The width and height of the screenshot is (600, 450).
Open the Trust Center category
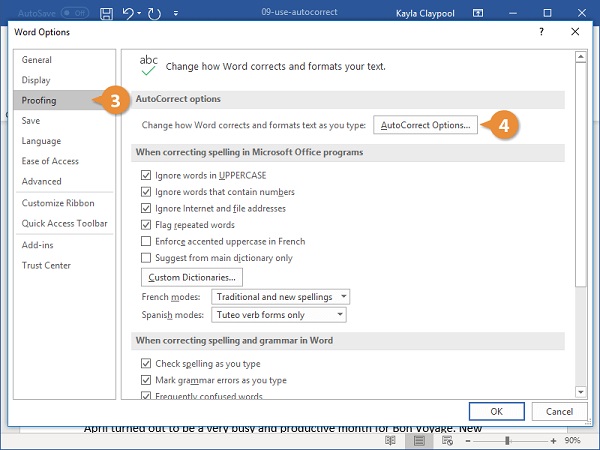(64, 265)
